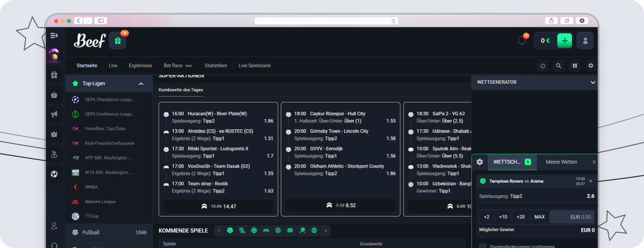Select Kombiwette des Tages tab
Image resolution: width=644 pixels, height=248 pixels.
point(181,90)
